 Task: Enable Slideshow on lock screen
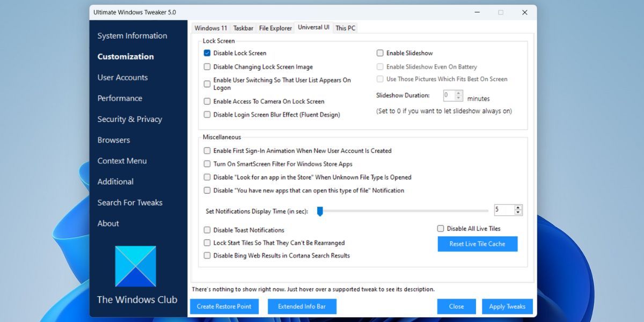(380, 53)
